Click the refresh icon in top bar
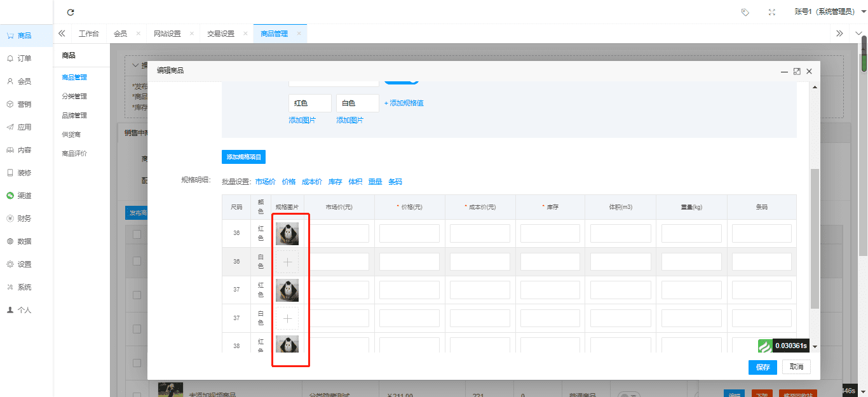The image size is (868, 397). pos(71,12)
